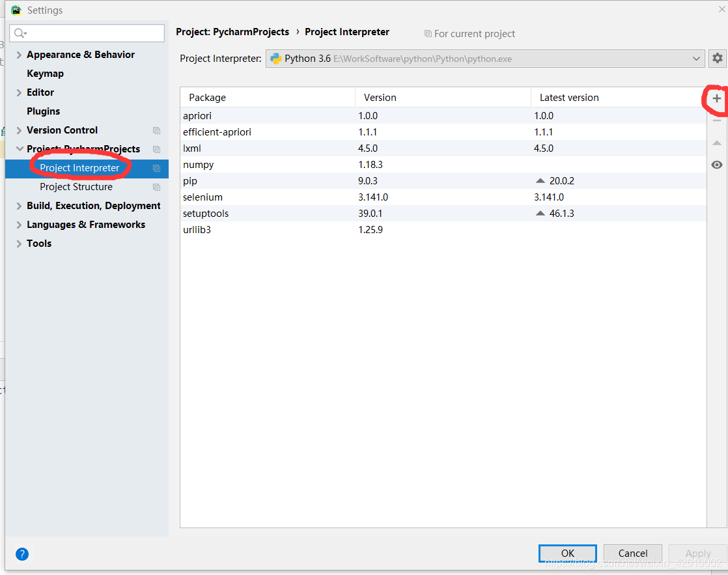Select the selenium package row
This screenshot has width=728, height=575.
coord(443,197)
